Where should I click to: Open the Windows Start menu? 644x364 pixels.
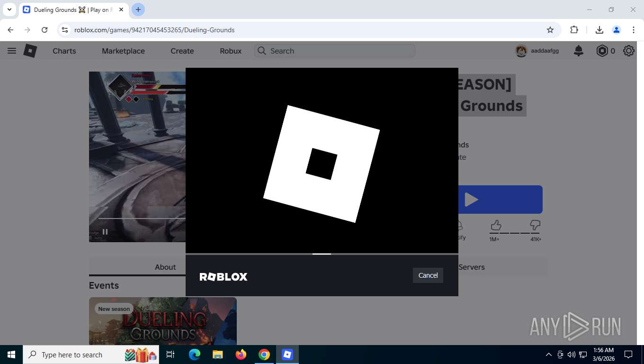click(x=11, y=355)
